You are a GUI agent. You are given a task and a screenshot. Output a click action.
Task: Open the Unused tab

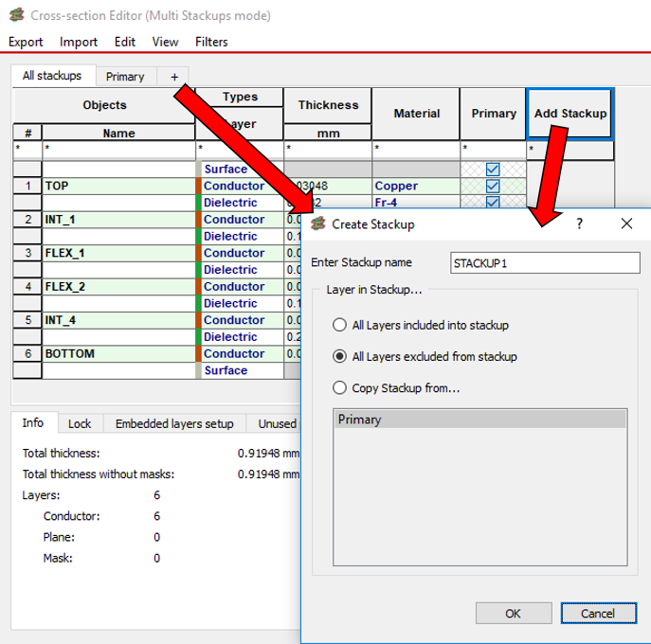(x=274, y=423)
